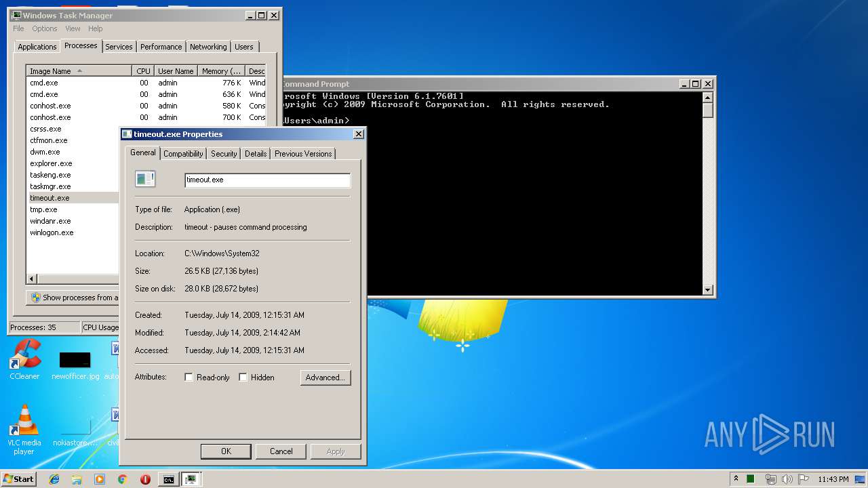
Task: Click the taskbar clock 11:43 PM
Action: 833,479
